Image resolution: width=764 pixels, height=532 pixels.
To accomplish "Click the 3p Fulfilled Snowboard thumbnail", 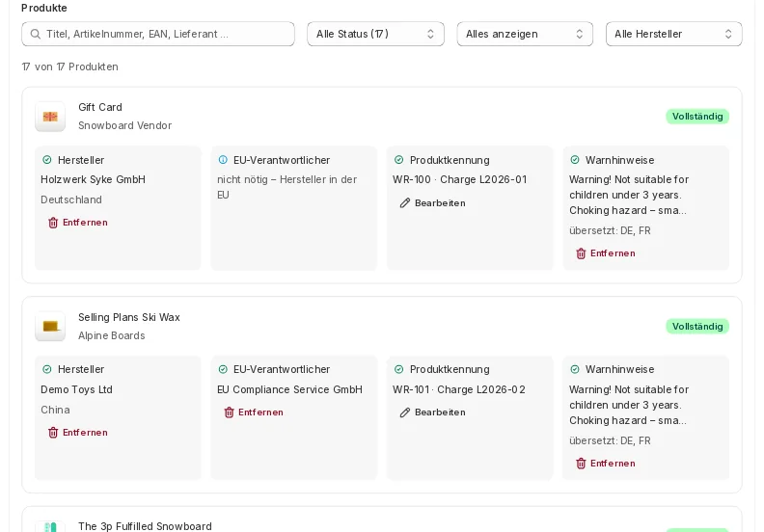I will [50, 526].
